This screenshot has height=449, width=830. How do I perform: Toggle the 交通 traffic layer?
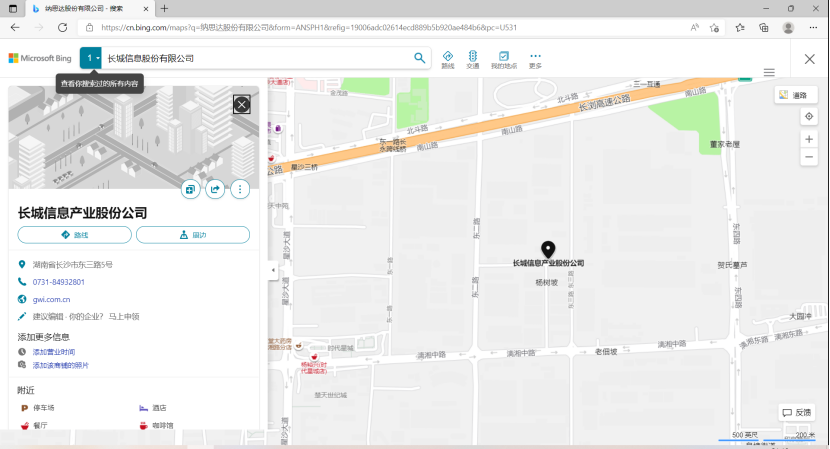[472, 59]
